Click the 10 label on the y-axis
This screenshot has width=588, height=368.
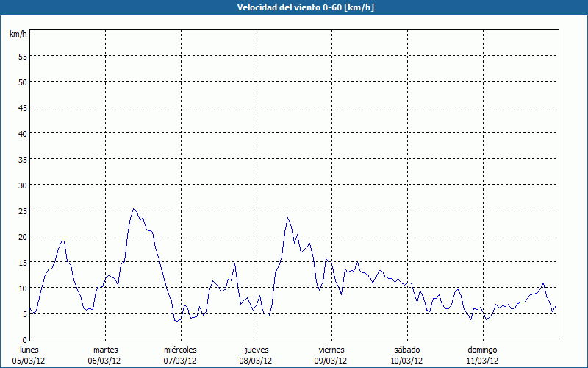point(22,288)
